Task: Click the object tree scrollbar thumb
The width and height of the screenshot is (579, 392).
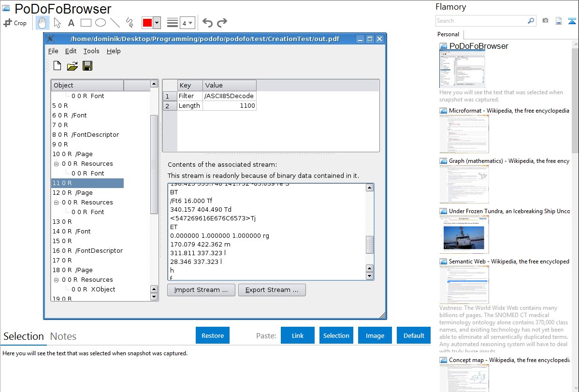Action: (x=154, y=164)
